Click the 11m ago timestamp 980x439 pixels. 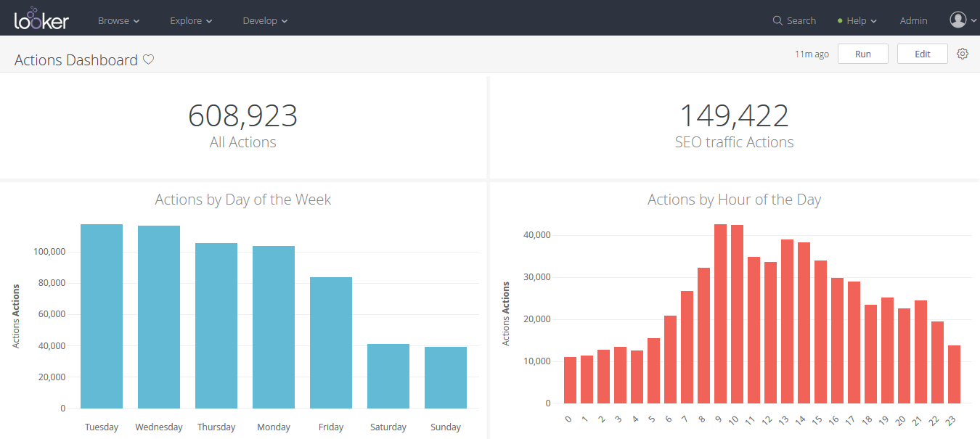pyautogui.click(x=811, y=54)
